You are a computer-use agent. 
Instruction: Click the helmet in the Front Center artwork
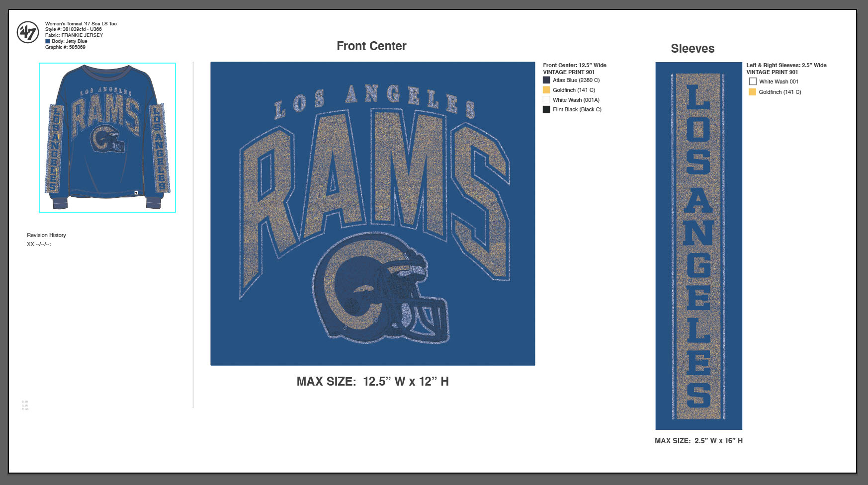tap(382, 288)
